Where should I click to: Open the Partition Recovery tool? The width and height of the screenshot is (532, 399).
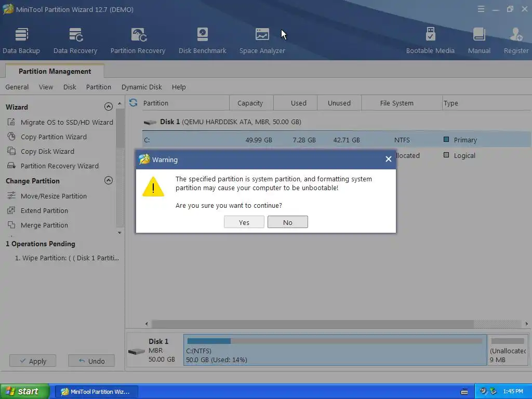[138, 41]
